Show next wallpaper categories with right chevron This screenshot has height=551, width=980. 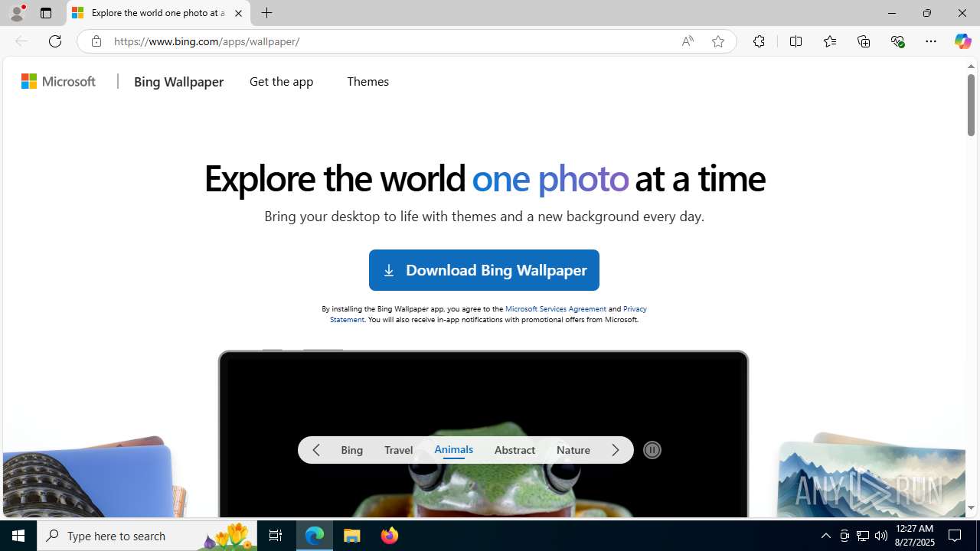(616, 450)
